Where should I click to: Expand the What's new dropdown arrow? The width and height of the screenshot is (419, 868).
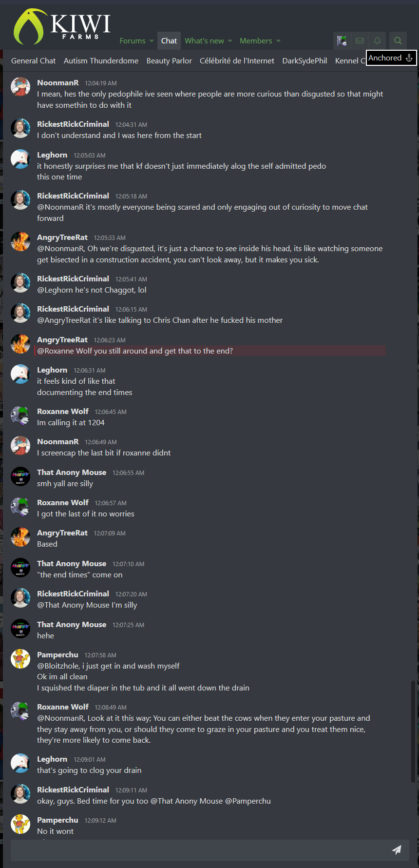tap(230, 41)
